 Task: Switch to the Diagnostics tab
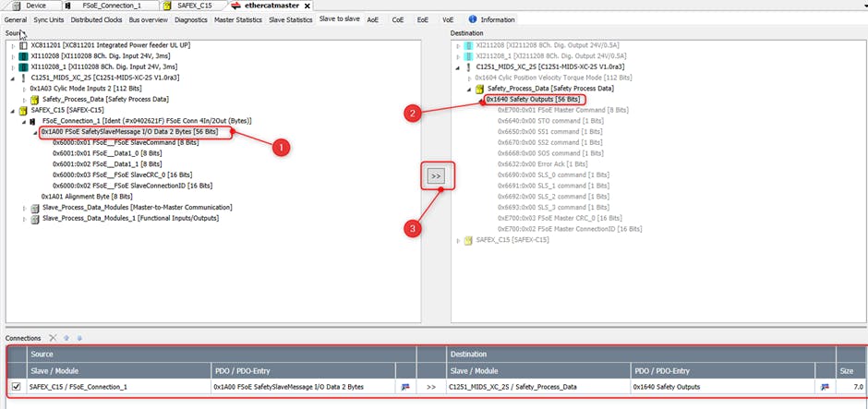point(190,18)
